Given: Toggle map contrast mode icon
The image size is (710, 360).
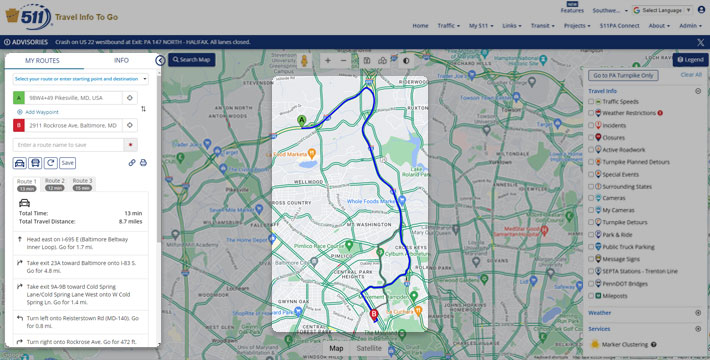Looking at the screenshot, I should pos(406,60).
